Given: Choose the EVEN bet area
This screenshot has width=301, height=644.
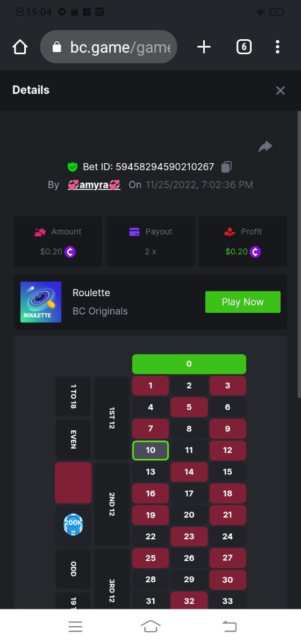Looking at the screenshot, I should click(73, 439).
